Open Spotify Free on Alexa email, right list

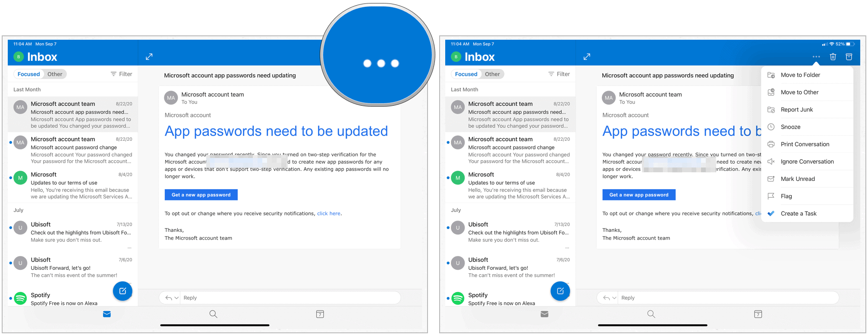(510, 298)
